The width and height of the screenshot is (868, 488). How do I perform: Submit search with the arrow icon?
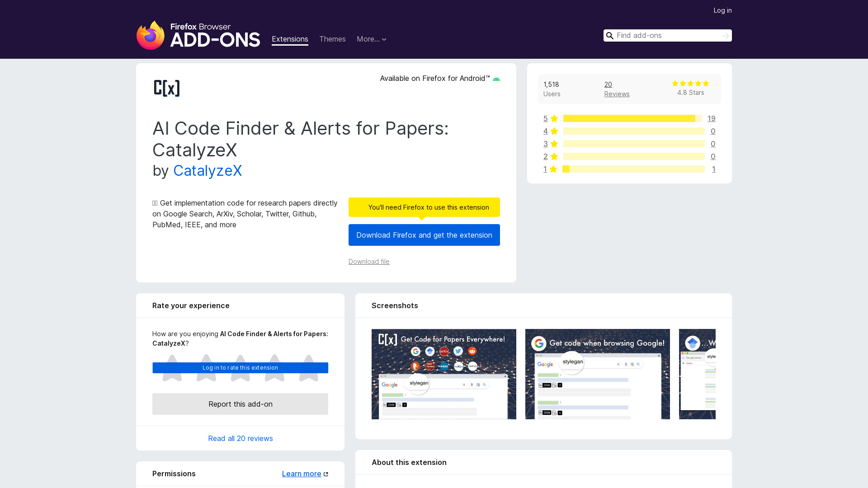(725, 36)
